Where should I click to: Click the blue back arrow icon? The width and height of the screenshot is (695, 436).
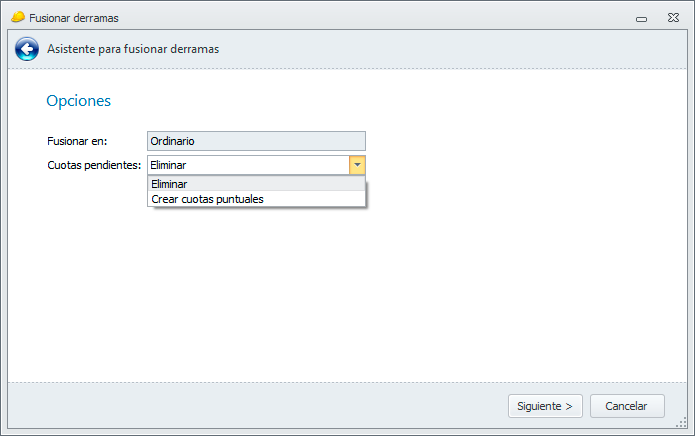click(x=27, y=49)
